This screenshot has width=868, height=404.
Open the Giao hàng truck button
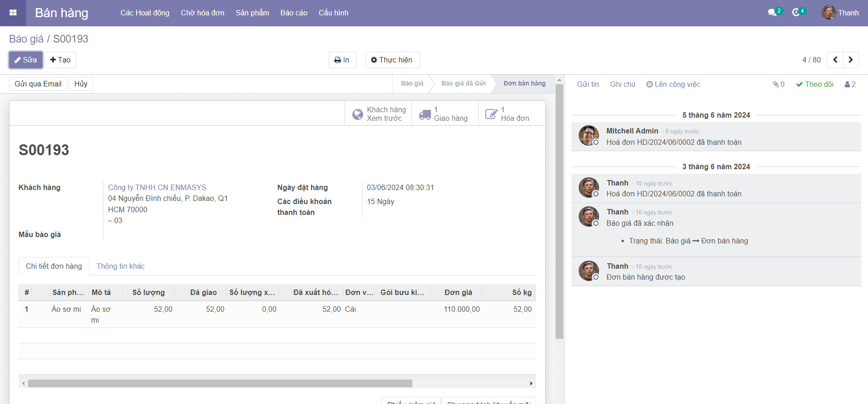445,114
